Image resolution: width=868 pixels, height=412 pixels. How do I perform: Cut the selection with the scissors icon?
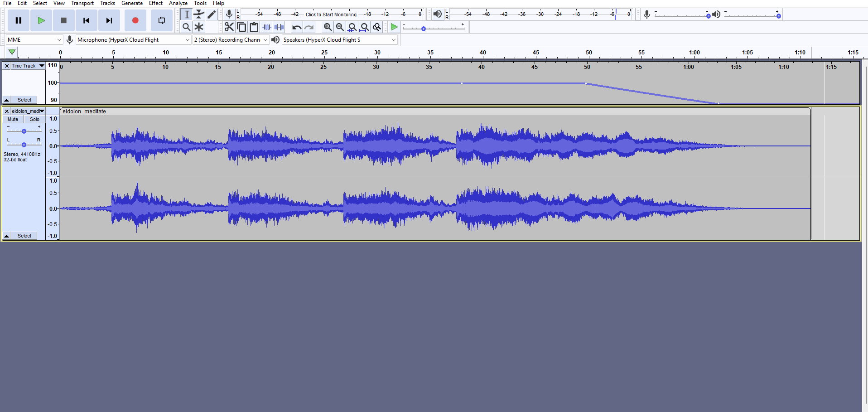tap(229, 27)
